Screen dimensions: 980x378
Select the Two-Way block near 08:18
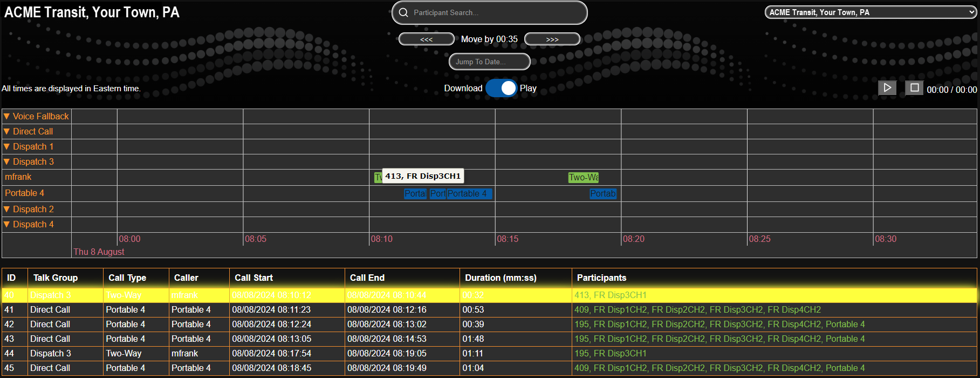(583, 178)
